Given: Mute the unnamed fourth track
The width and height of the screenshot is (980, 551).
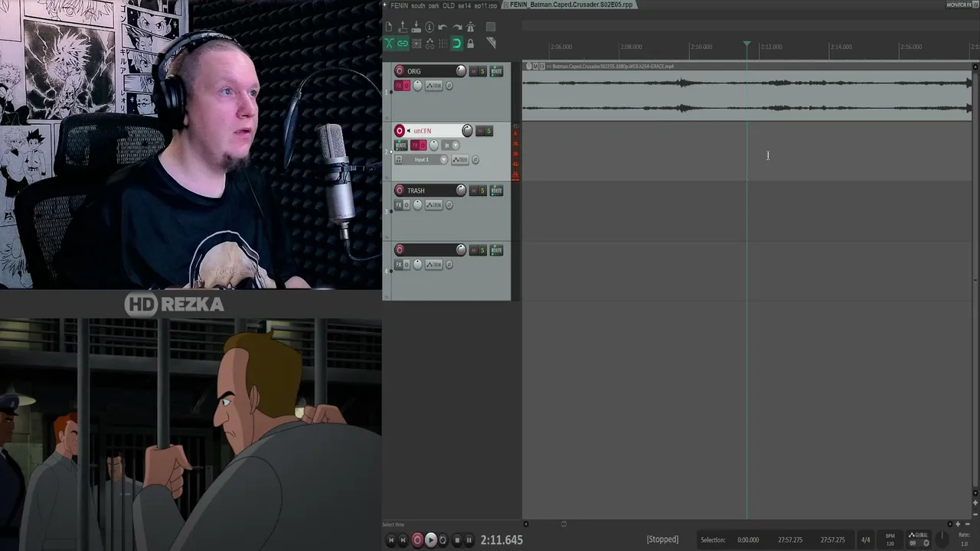Looking at the screenshot, I should pyautogui.click(x=474, y=250).
